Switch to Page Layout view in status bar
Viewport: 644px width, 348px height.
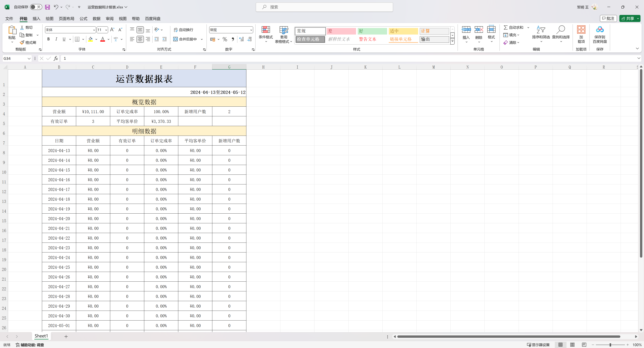click(572, 345)
